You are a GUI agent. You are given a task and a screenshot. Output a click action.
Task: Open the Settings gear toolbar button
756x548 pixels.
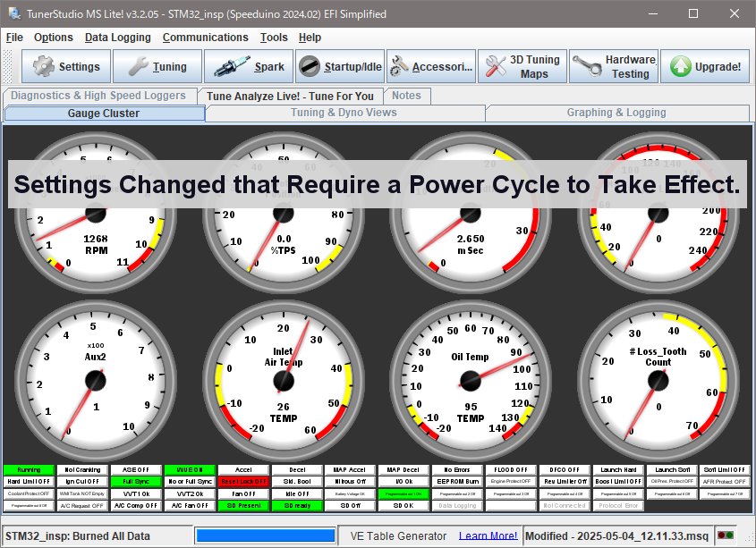pyautogui.click(x=66, y=66)
